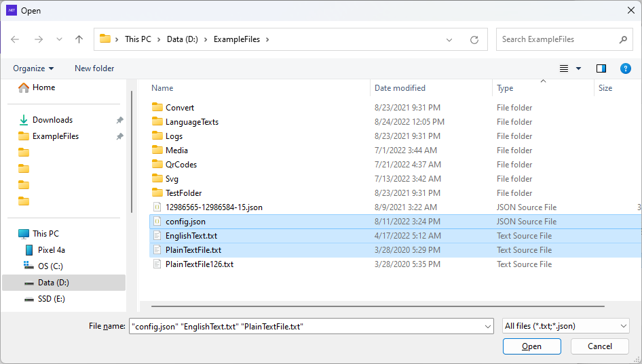Sort by Type column header
Screen dimensions: 642x364
505,88
